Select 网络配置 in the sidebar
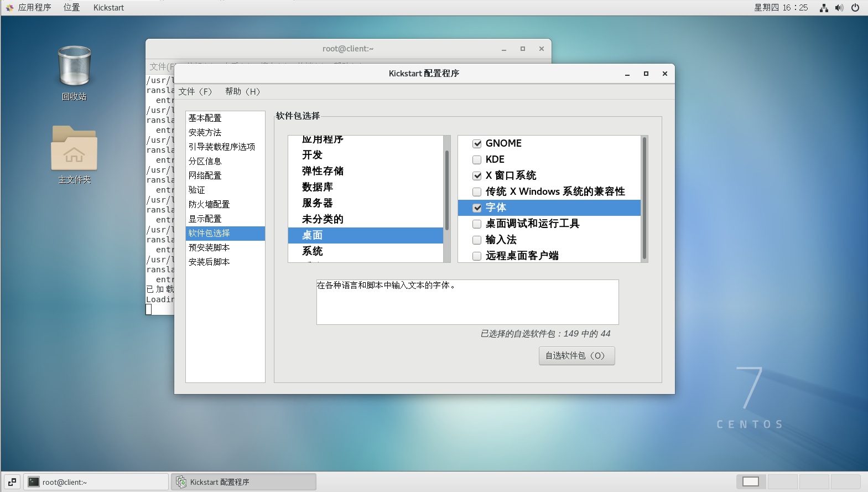868x492 pixels. 225,176
